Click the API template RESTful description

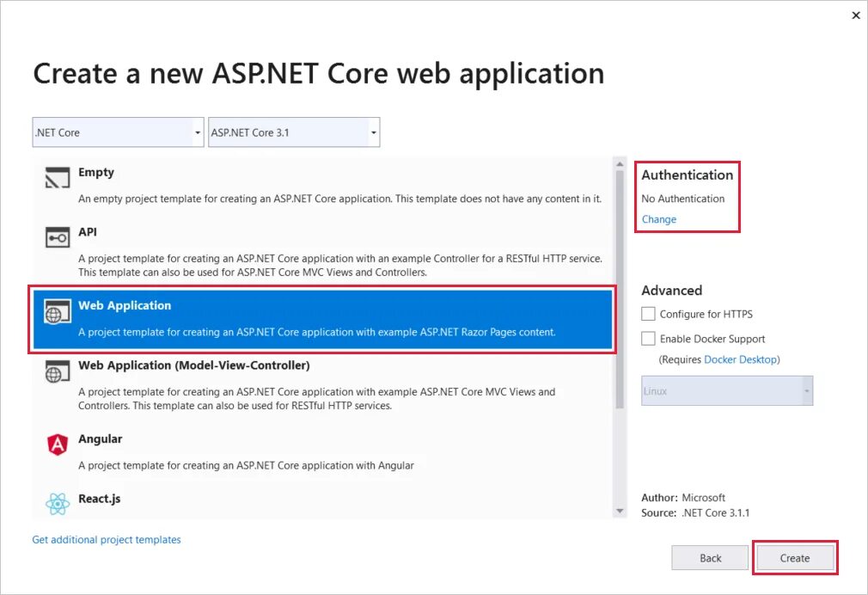[339, 266]
